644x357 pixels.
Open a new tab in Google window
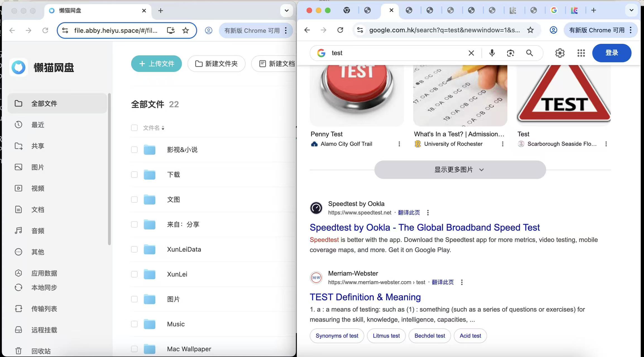pyautogui.click(x=593, y=10)
